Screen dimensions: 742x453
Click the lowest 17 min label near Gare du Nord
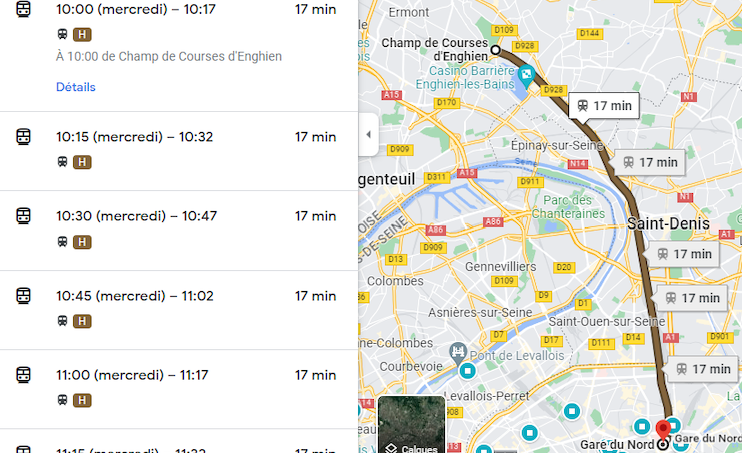tap(702, 369)
